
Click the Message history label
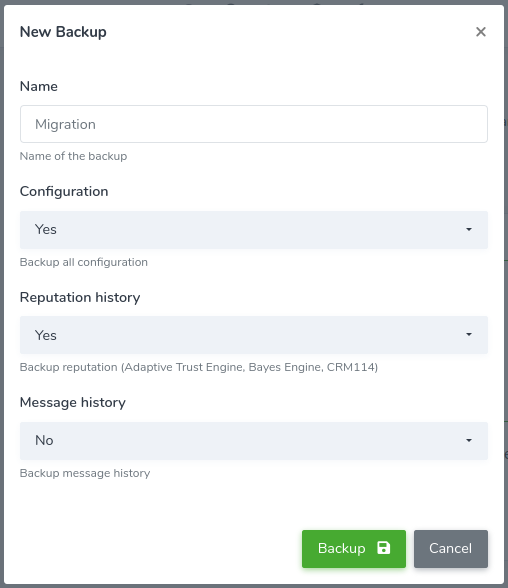coord(73,402)
